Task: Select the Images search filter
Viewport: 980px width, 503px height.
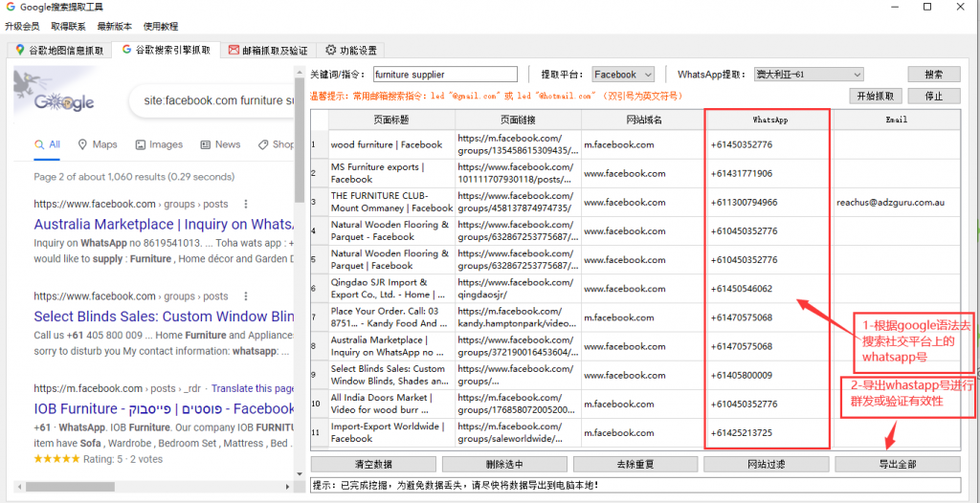Action: pyautogui.click(x=160, y=144)
